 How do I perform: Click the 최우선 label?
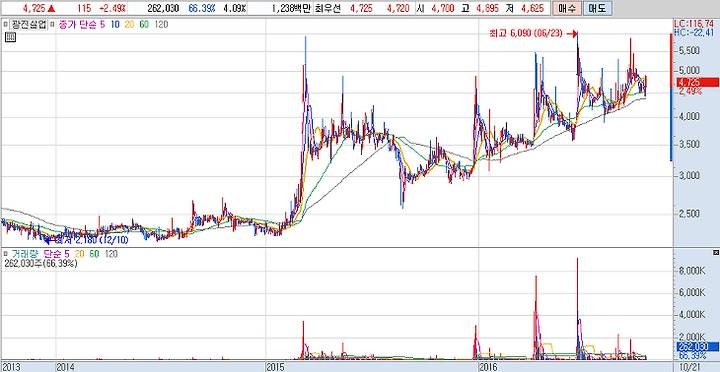pos(329,8)
